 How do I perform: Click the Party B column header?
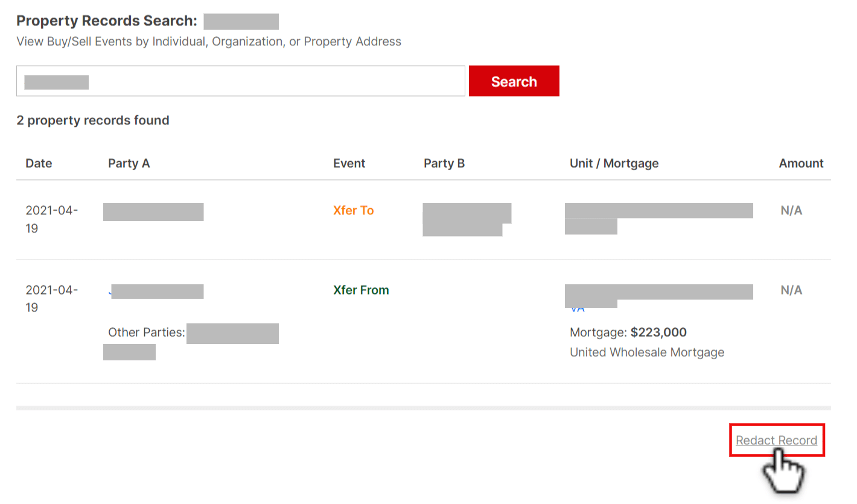444,163
